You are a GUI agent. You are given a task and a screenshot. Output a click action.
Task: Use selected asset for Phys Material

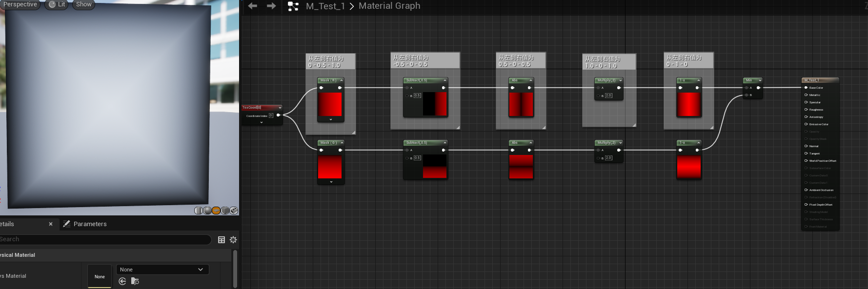click(x=122, y=281)
